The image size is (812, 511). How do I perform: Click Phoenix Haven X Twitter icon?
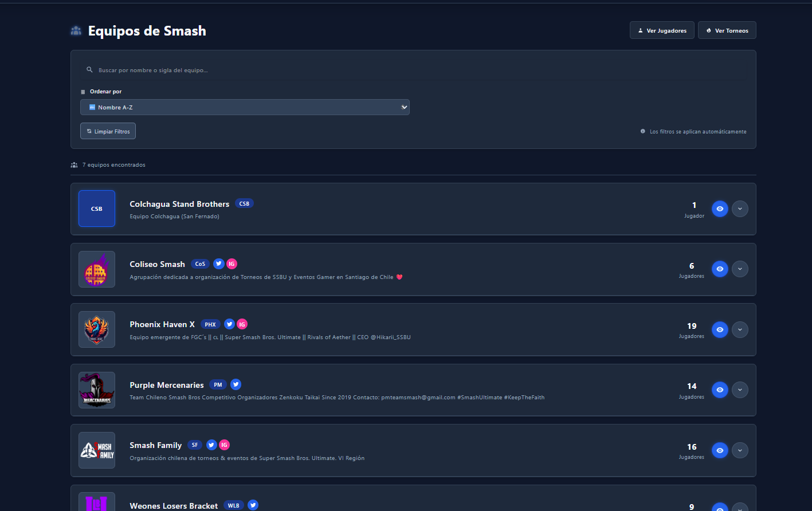coord(229,324)
